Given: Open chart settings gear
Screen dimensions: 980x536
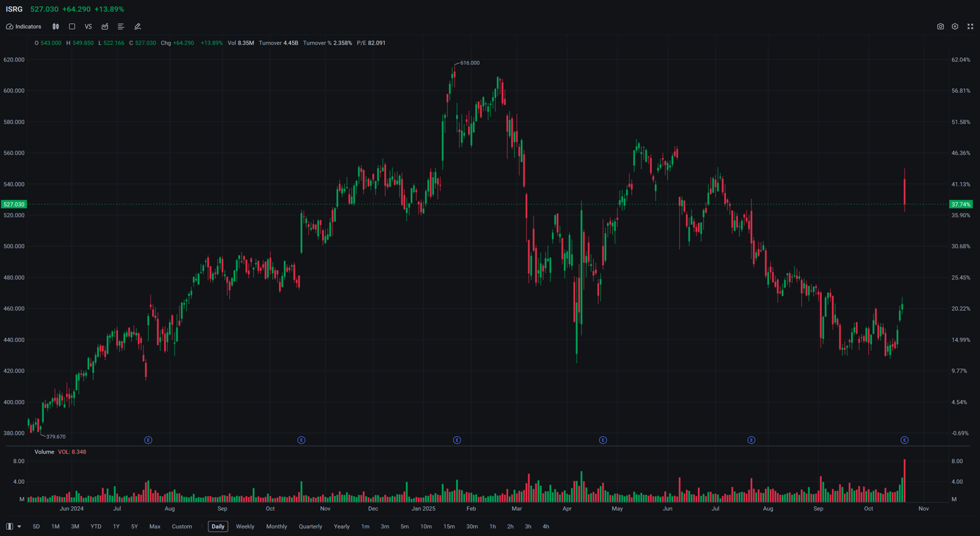Looking at the screenshot, I should coord(955,27).
